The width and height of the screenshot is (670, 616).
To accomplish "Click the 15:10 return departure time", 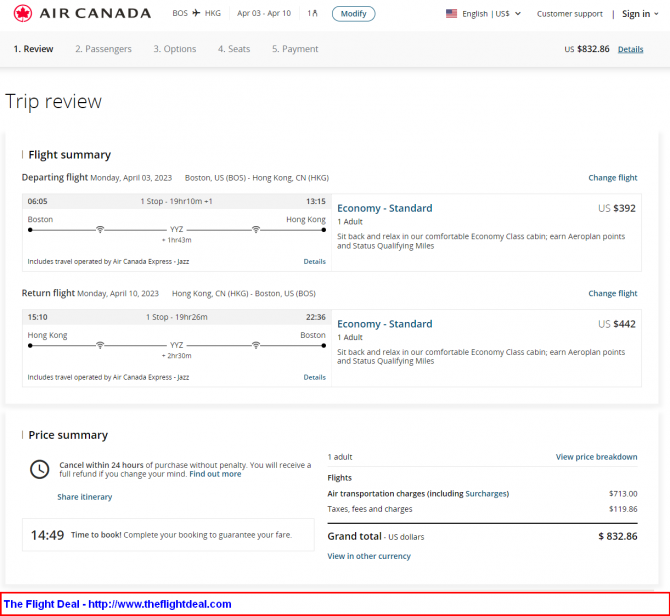I will (38, 317).
